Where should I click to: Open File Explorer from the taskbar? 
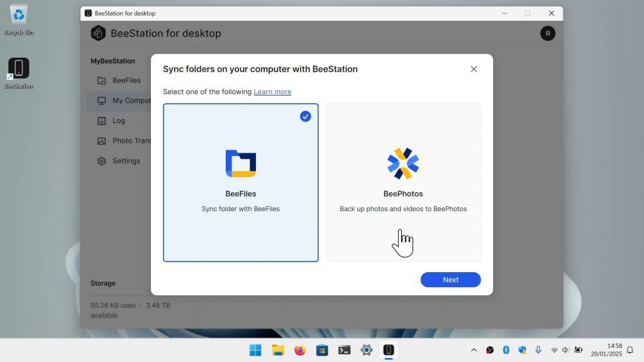pyautogui.click(x=278, y=350)
